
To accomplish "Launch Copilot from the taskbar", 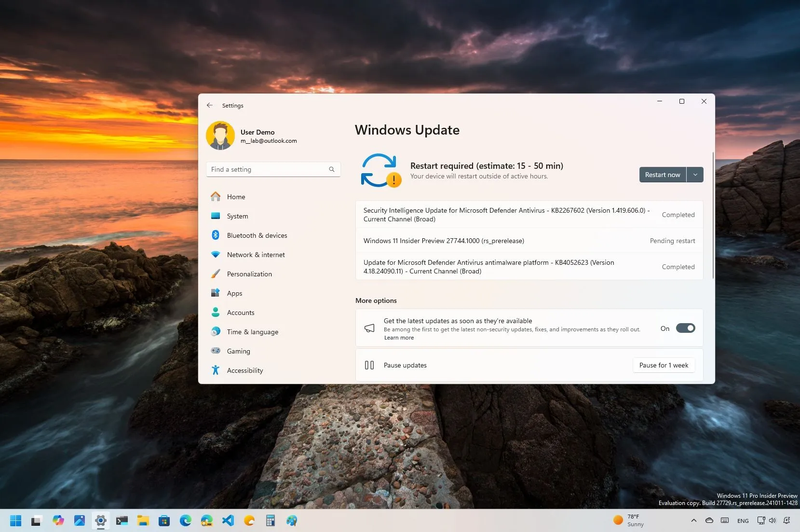I will point(58,520).
